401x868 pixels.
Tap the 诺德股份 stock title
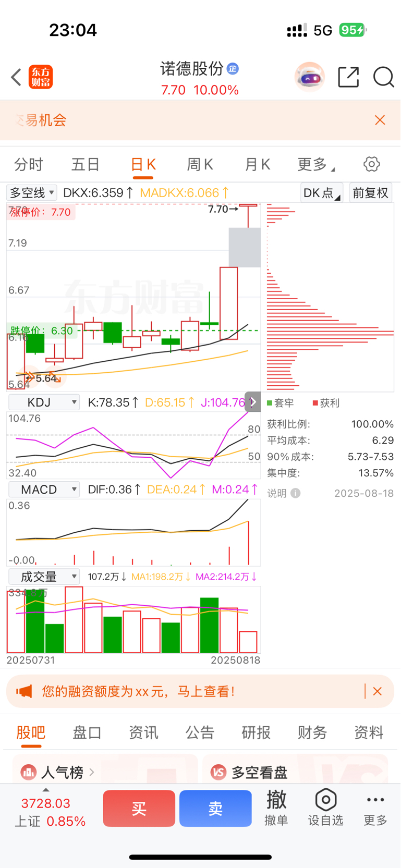coord(192,68)
